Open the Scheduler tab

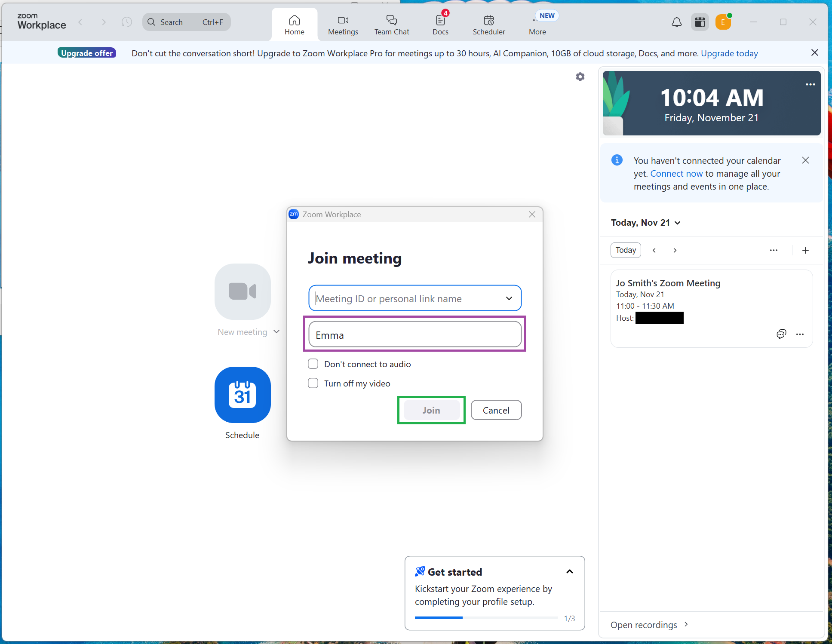[x=489, y=25]
